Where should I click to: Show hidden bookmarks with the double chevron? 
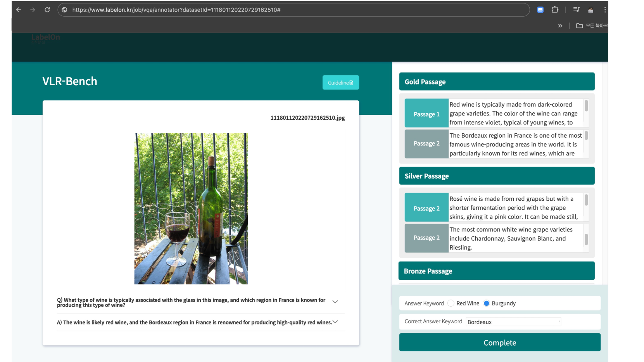[x=560, y=26]
